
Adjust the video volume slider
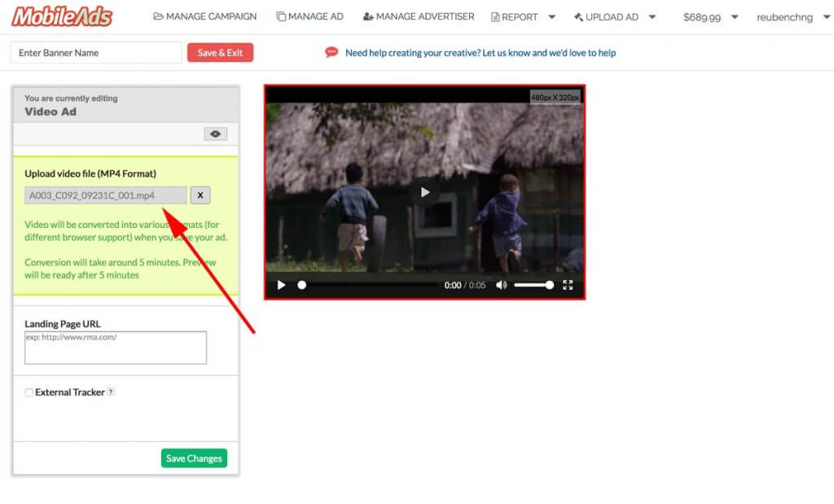click(533, 285)
